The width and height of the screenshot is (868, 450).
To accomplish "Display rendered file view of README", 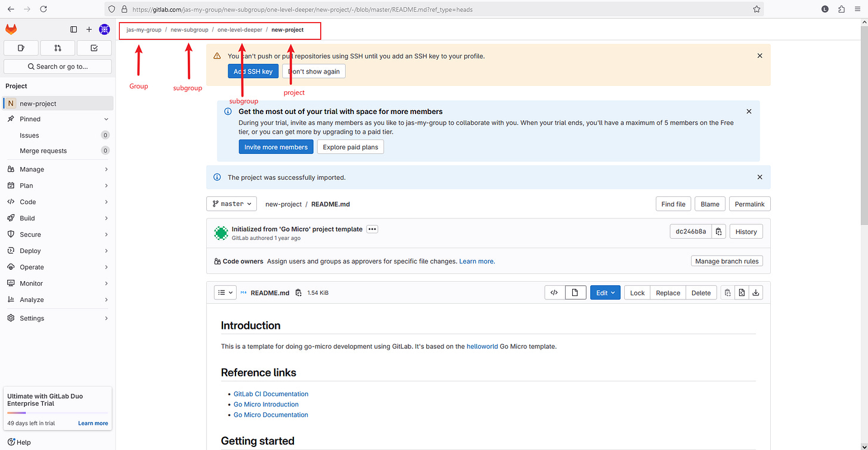I will [575, 292].
